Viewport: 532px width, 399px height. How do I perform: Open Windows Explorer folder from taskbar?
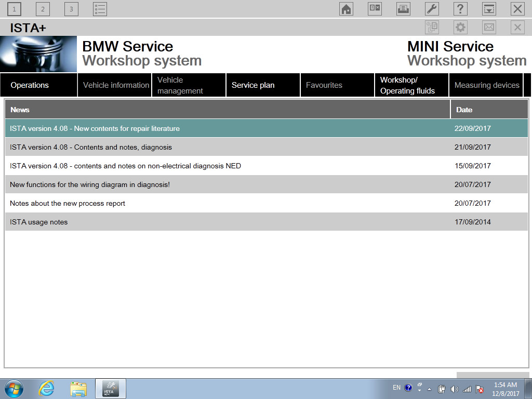(x=78, y=389)
